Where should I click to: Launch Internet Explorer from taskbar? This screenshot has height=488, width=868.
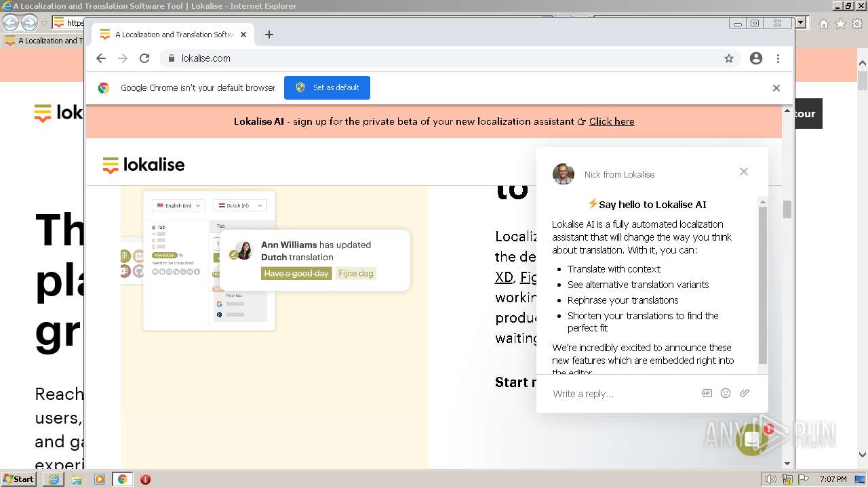tap(54, 479)
